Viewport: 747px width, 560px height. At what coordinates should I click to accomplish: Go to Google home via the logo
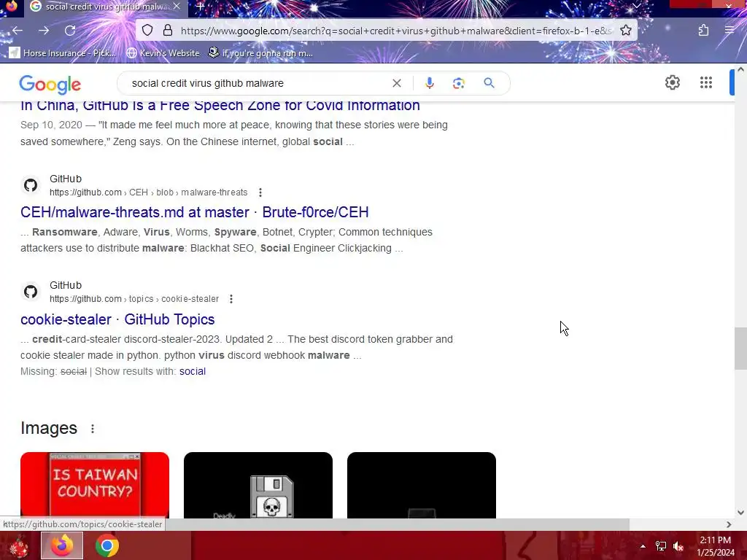click(50, 84)
